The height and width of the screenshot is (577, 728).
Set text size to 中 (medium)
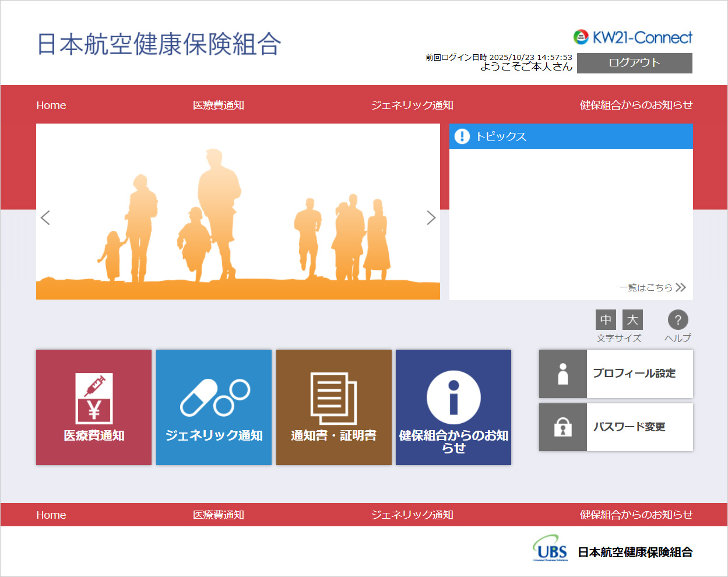point(606,320)
